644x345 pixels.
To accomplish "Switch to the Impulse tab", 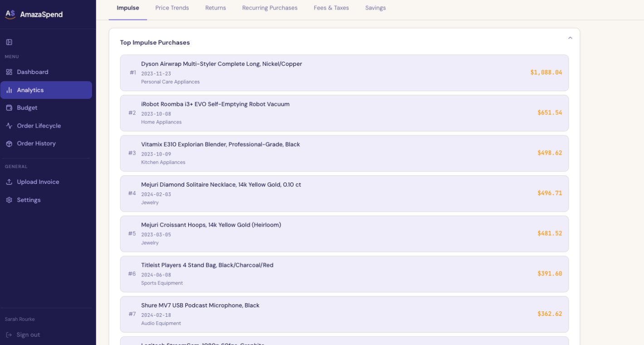I will coord(128,8).
